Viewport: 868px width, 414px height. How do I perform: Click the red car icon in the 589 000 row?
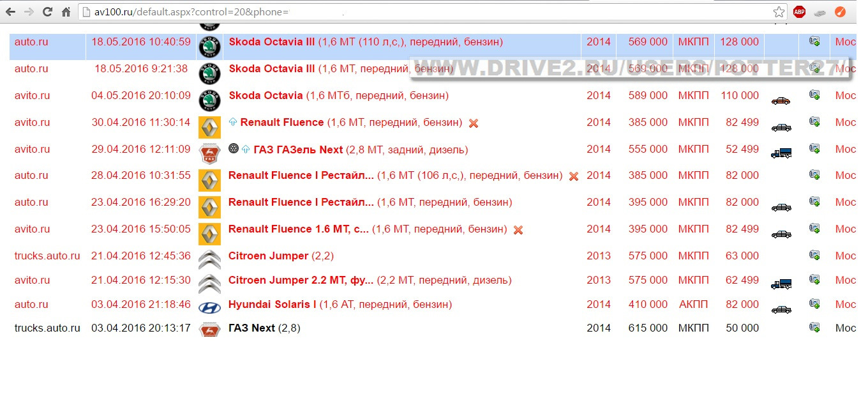click(x=781, y=100)
